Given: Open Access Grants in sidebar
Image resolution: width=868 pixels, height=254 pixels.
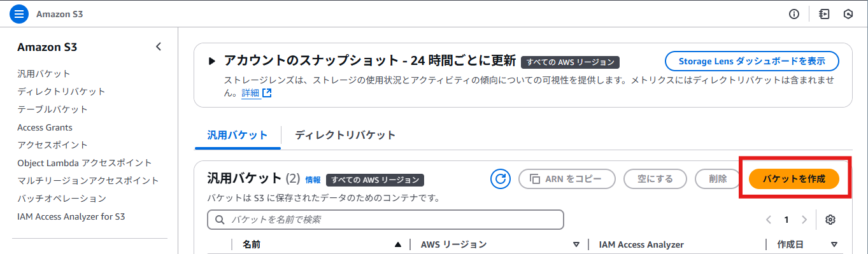Looking at the screenshot, I should (x=45, y=127).
